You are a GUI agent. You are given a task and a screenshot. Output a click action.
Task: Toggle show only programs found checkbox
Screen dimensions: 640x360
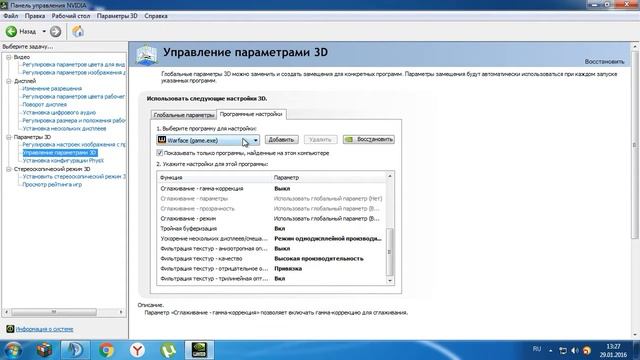click(x=160, y=153)
